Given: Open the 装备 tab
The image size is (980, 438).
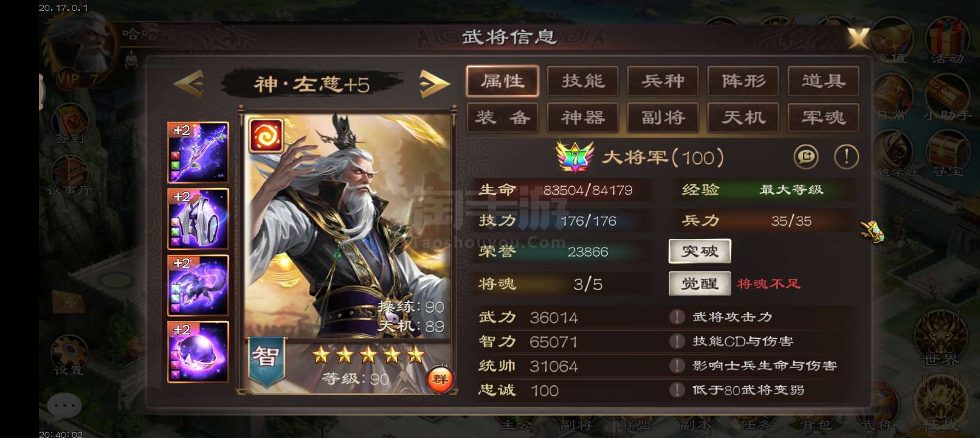Looking at the screenshot, I should tap(502, 117).
